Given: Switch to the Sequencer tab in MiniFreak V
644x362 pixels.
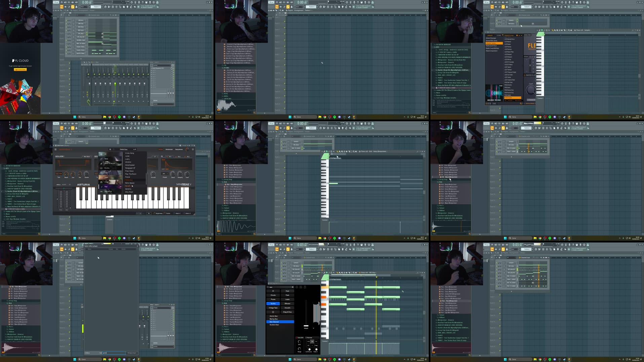Looking at the screenshot, I should 179,149.
